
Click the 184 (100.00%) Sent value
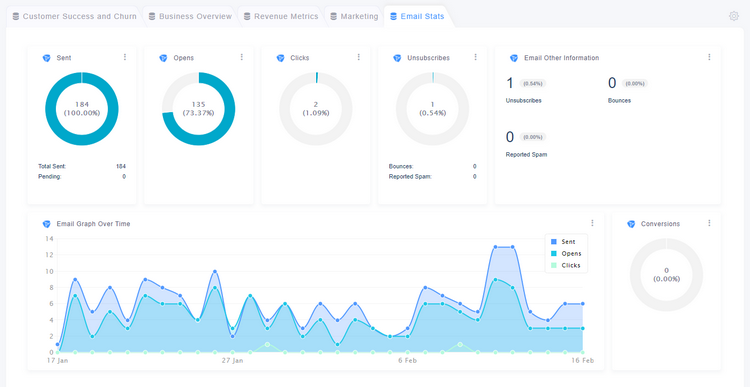[82, 109]
